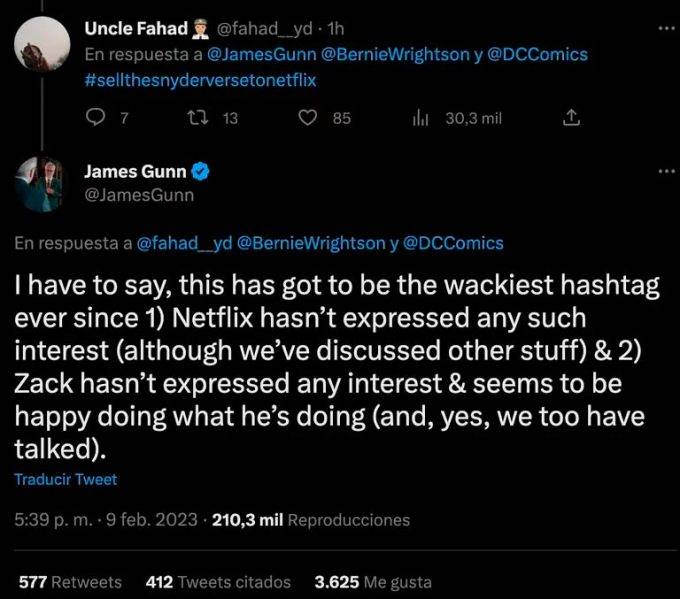This screenshot has height=599, width=680.
Task: Click the #sellthesnyderversetonetflix hashtag
Action: tap(200, 80)
